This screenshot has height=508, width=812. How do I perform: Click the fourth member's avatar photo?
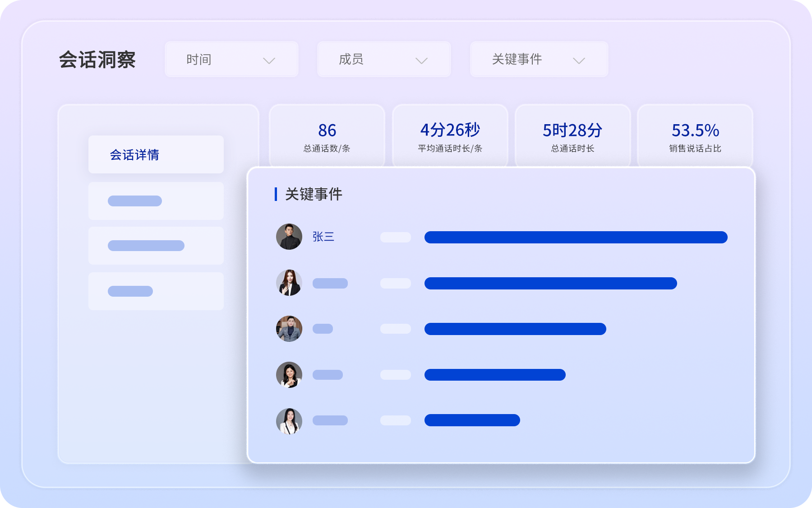[x=289, y=375]
